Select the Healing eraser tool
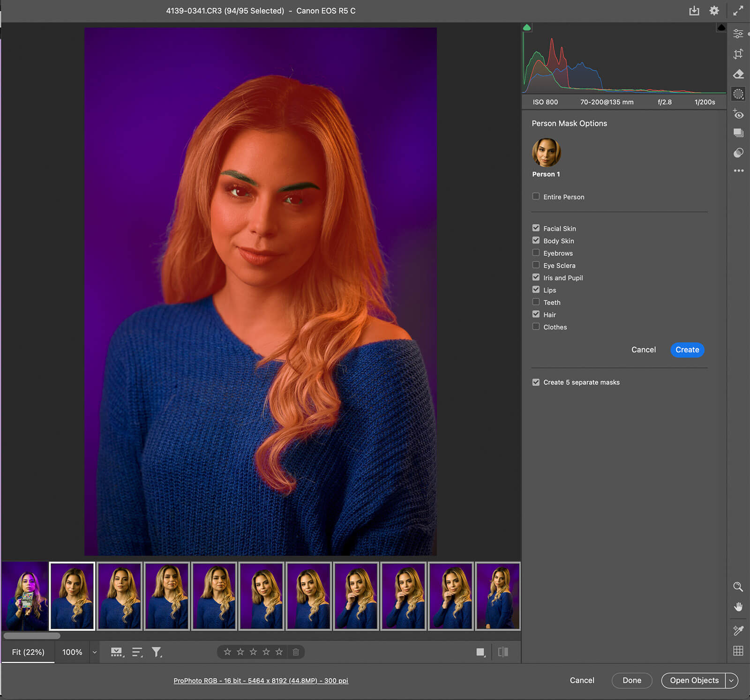The image size is (750, 700). pos(738,74)
